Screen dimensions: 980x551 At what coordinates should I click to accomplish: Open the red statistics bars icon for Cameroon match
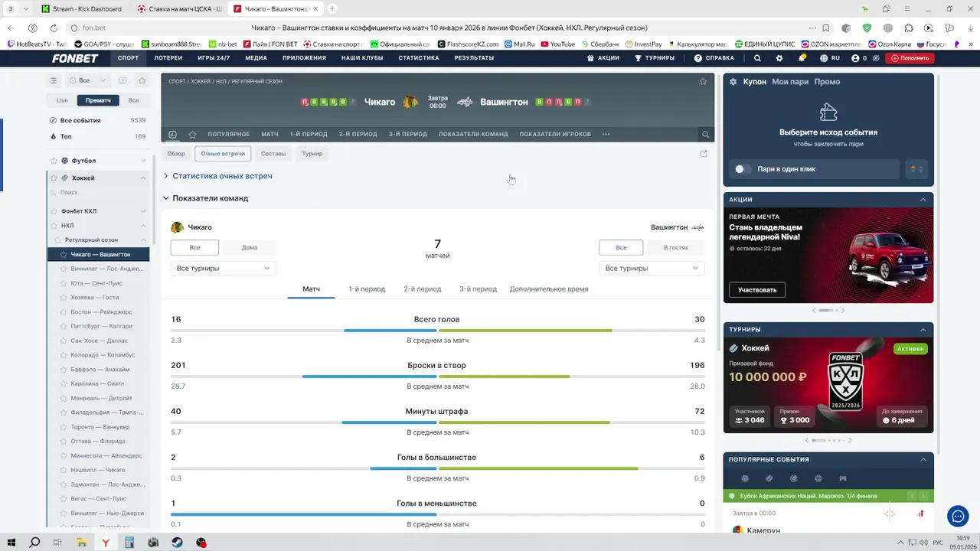click(921, 514)
